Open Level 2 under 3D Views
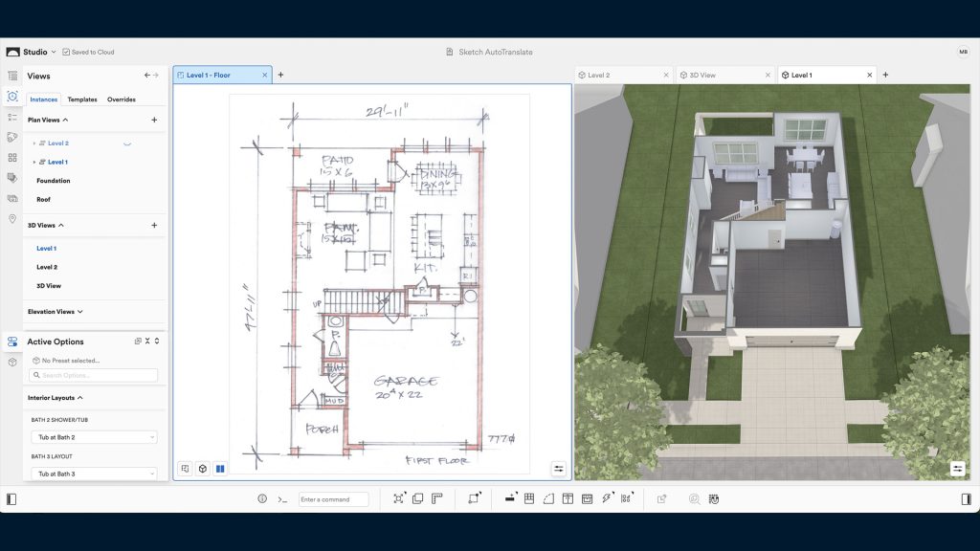The height and width of the screenshot is (551, 980). coord(47,267)
